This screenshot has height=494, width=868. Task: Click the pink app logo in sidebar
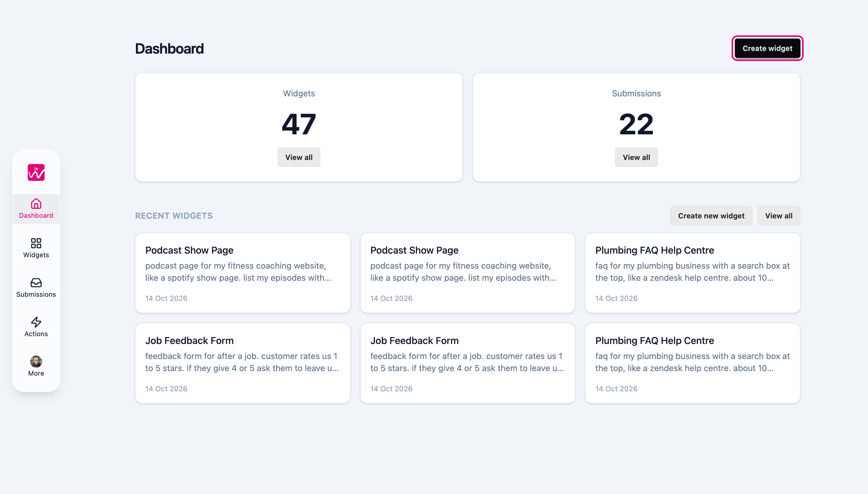(36, 172)
